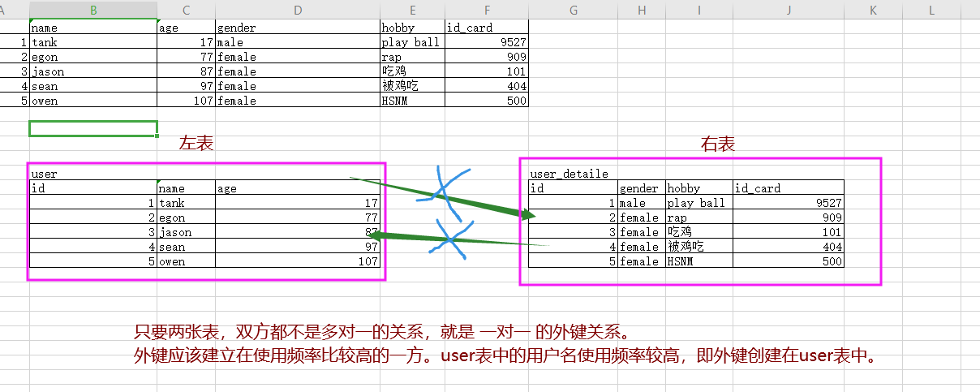980x392 pixels.
Task: Click 'hobby' header in user_detaile table
Action: point(699,188)
